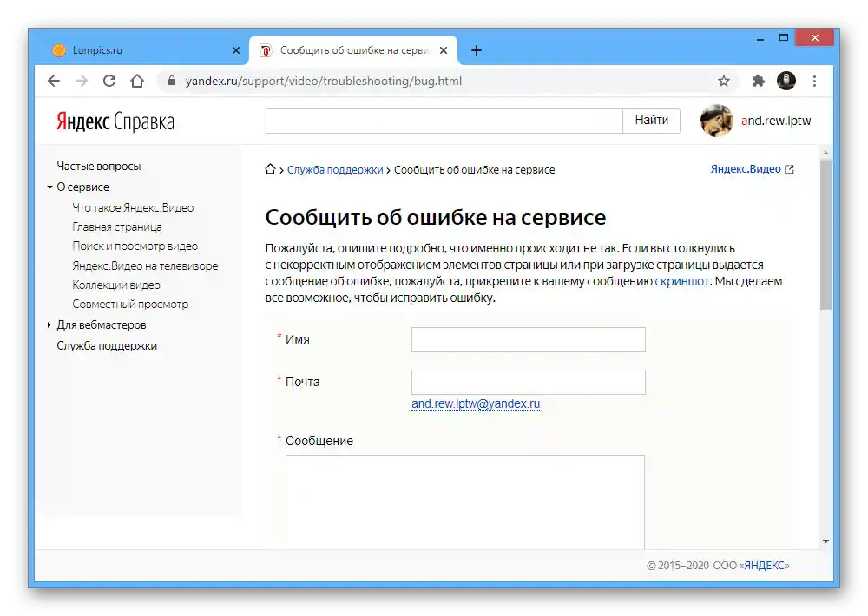
Task: Open Главная страница in the sidebar
Action: pyautogui.click(x=117, y=227)
